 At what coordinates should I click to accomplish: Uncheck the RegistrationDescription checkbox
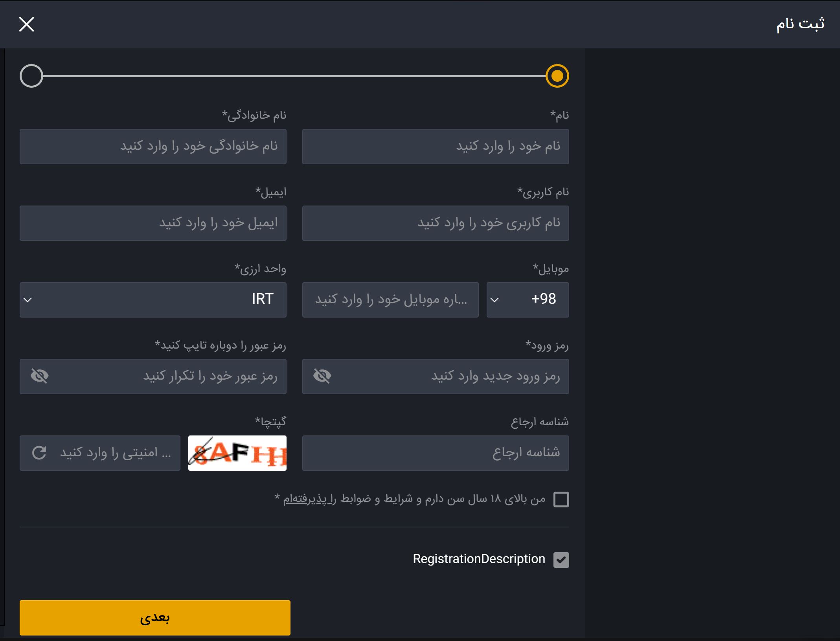[561, 560]
